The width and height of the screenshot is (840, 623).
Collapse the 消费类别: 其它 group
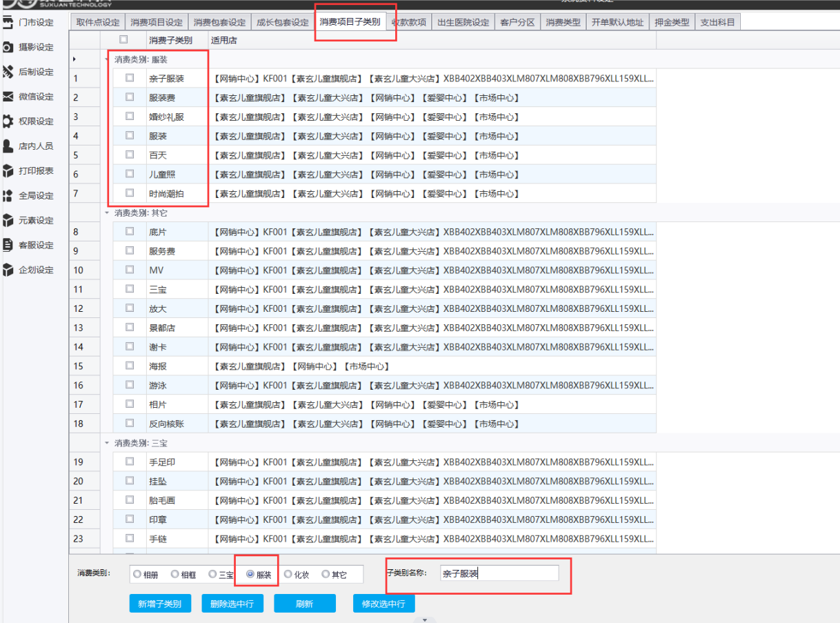(x=107, y=212)
